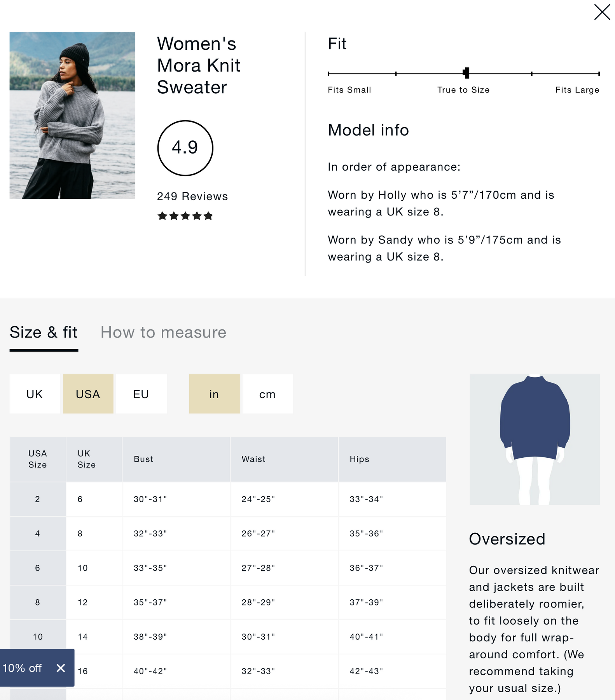
Task: Click the USA Size column header
Action: [38, 459]
